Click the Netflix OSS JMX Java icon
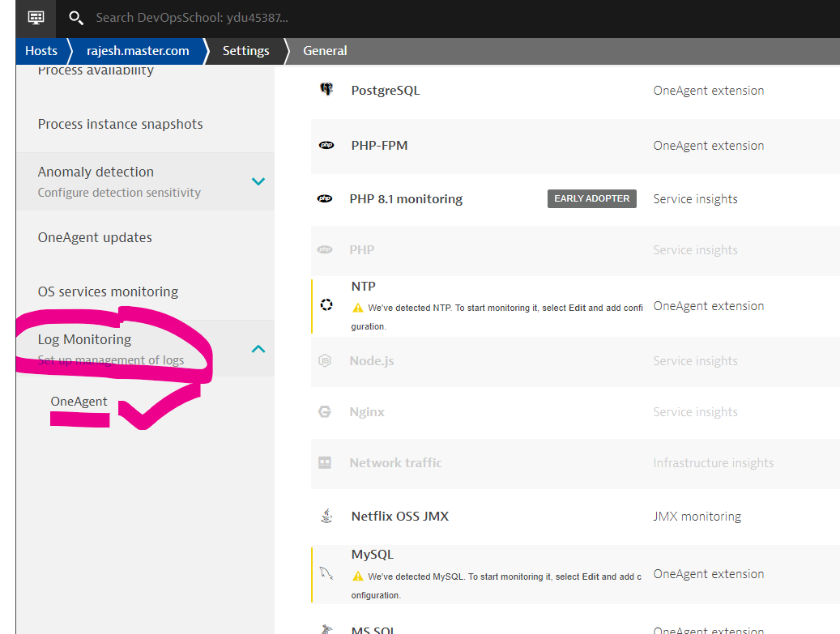Screen dimensions: 840x634 (x=326, y=516)
